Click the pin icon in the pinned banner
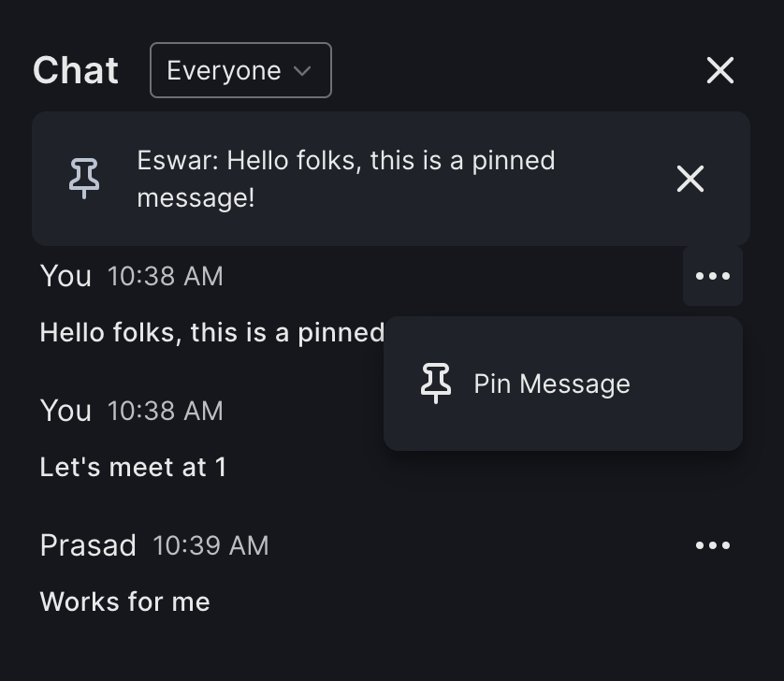This screenshot has height=681, width=784. (x=84, y=178)
